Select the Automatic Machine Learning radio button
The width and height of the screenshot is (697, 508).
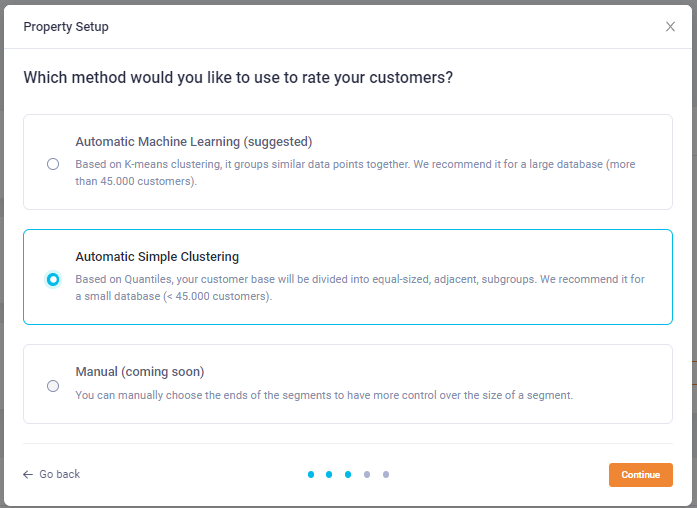[x=53, y=164]
